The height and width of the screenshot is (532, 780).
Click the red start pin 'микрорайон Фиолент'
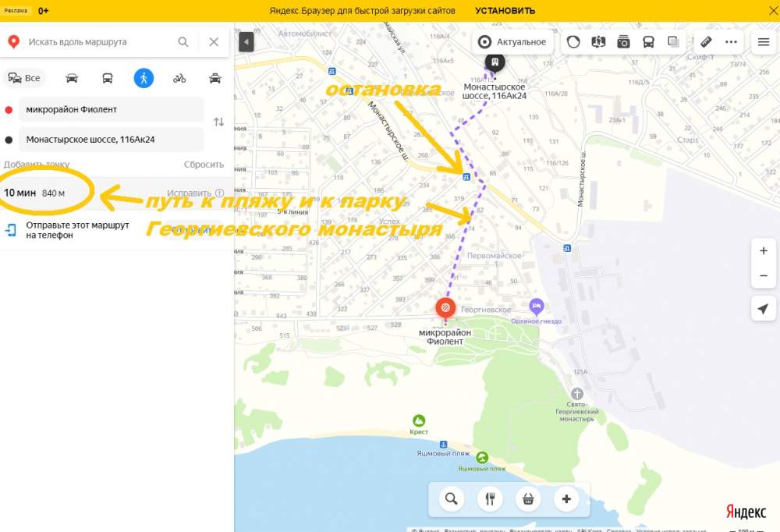tap(445, 309)
